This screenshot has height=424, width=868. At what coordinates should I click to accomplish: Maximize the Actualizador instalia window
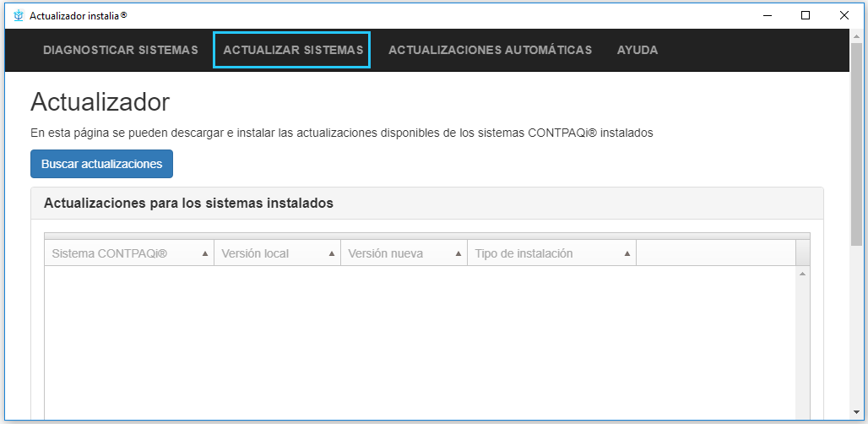pyautogui.click(x=806, y=15)
